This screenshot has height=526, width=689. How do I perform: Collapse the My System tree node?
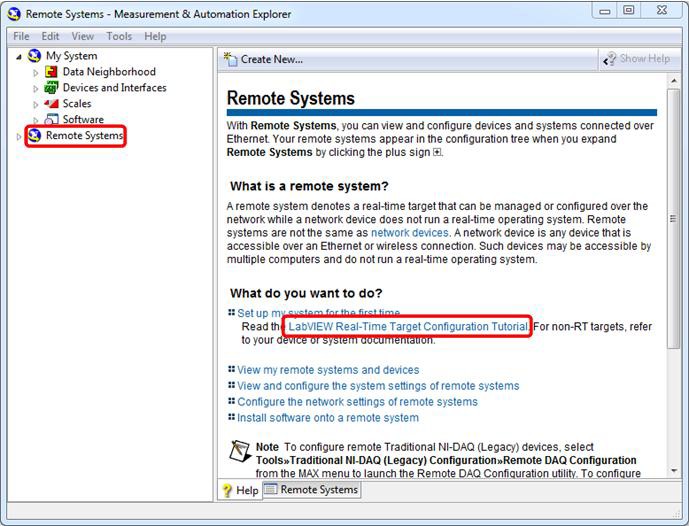tap(19, 57)
